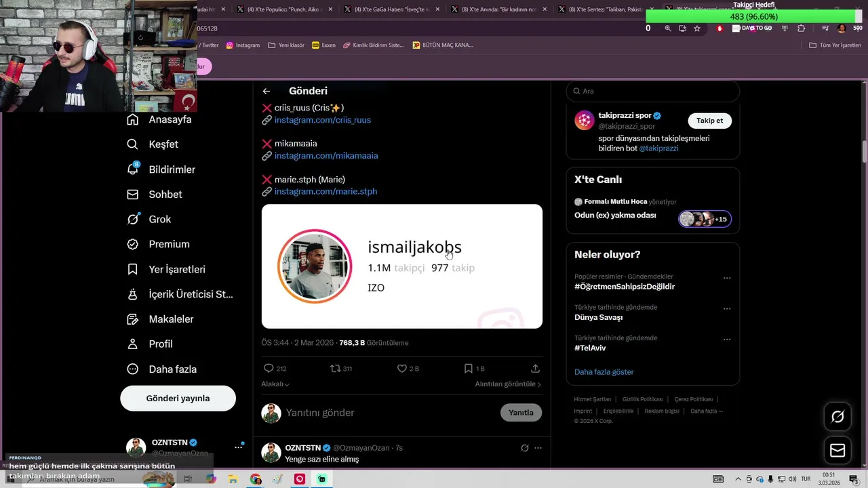The height and width of the screenshot is (488, 868).
Task: Open Alıntıları görüntüle quotes
Action: (x=508, y=384)
